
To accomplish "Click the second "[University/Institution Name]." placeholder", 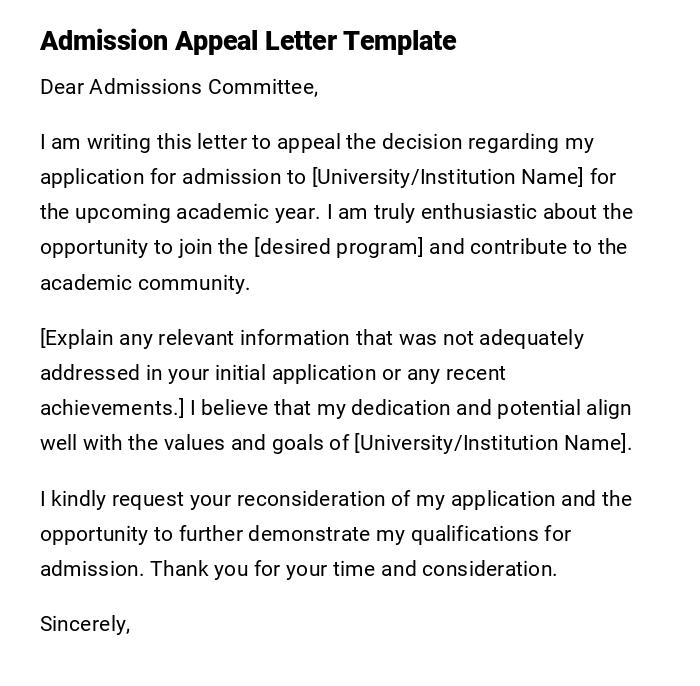I will tap(493, 443).
